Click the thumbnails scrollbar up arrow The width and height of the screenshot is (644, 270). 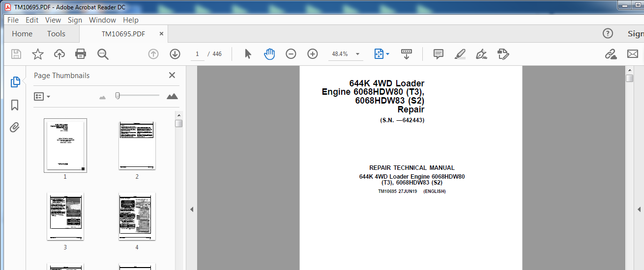pyautogui.click(x=178, y=115)
